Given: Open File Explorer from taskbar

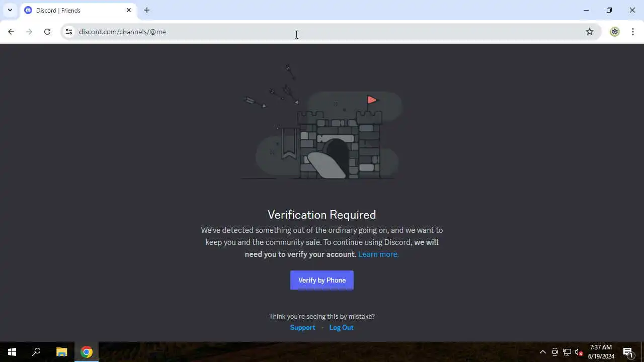Looking at the screenshot, I should click(61, 352).
